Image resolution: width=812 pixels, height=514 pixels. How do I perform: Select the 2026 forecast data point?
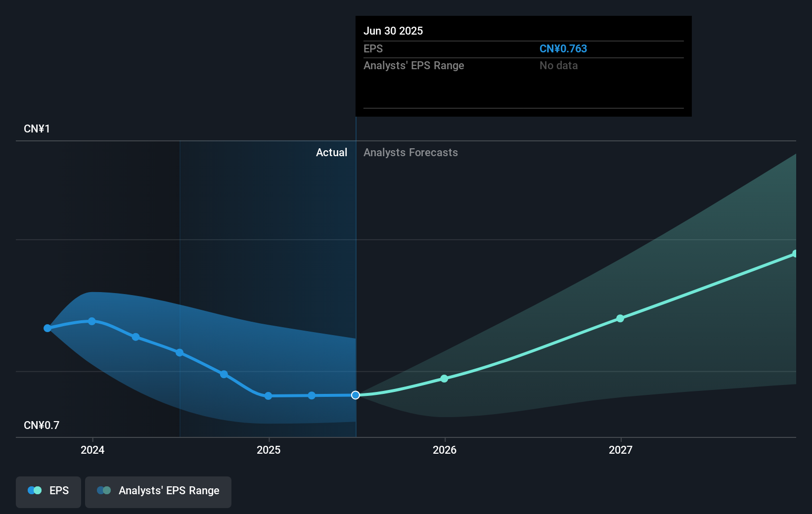(445, 379)
